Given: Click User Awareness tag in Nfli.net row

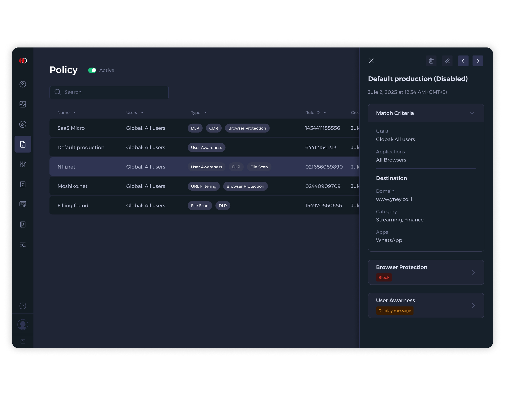Looking at the screenshot, I should 207,167.
